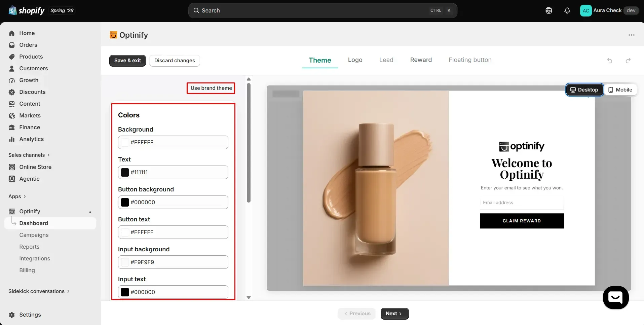
Task: Open the chat support bubble
Action: click(616, 297)
